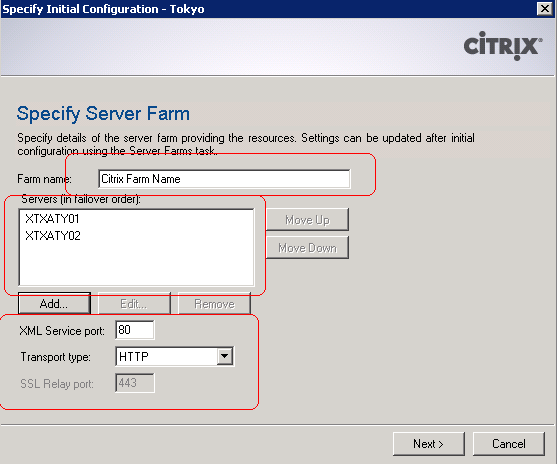Screen dimensions: 557x464
Task: Cancel the configuration wizard
Action: (509, 444)
